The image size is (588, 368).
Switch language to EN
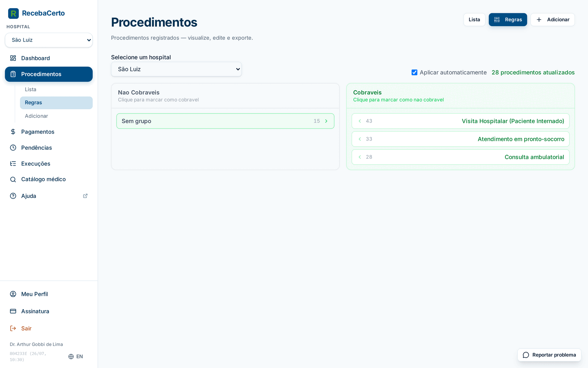point(76,357)
